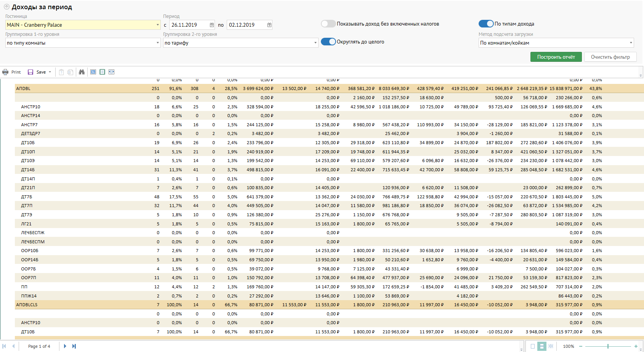Turn off Округлять до целого toggle
644x352 pixels.
(328, 42)
